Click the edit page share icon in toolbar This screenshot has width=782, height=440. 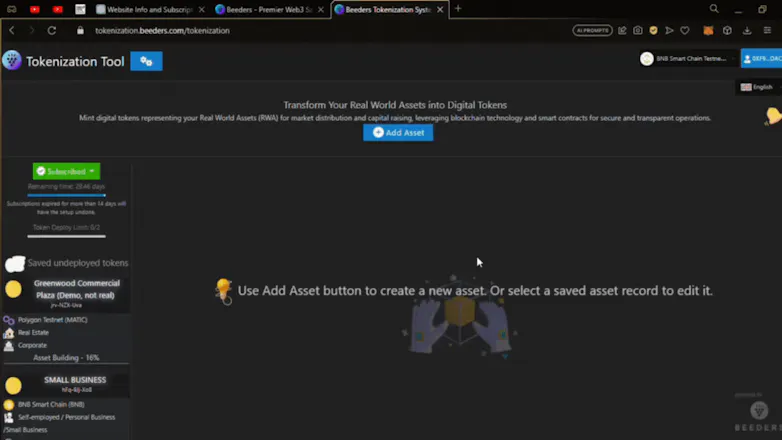point(622,30)
